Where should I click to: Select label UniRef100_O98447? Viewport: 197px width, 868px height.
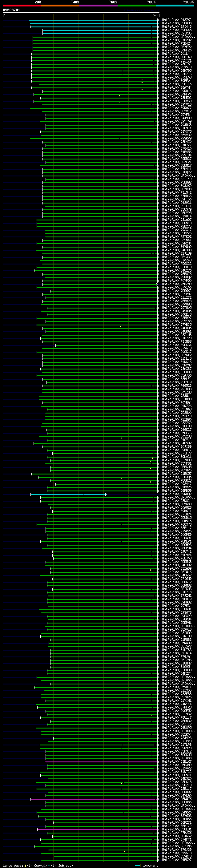[x=176, y=484]
